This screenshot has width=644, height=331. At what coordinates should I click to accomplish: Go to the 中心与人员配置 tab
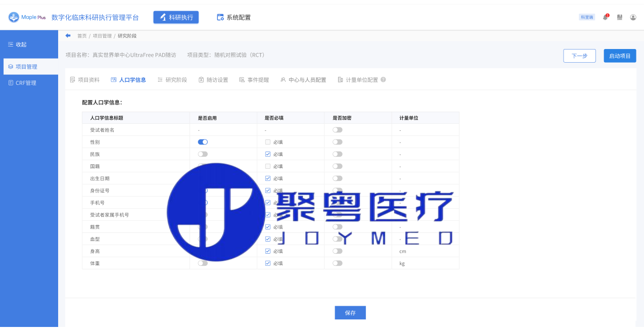point(303,80)
